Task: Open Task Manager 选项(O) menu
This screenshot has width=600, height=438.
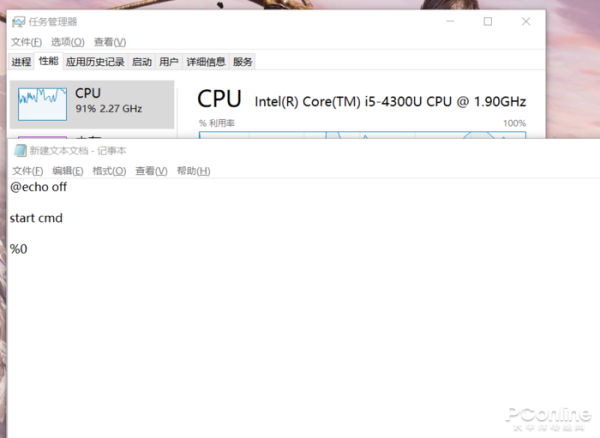Action: pos(68,42)
